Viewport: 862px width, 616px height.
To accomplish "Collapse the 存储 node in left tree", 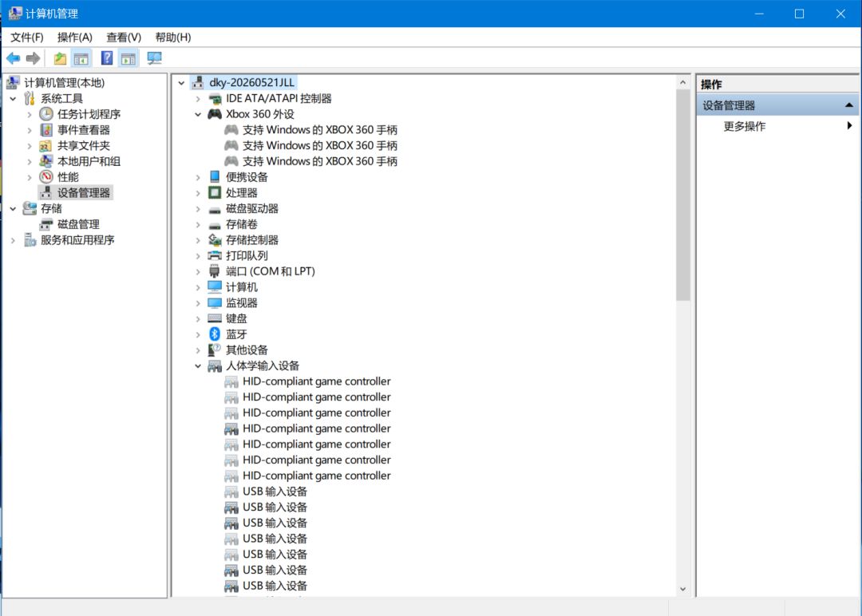I will pos(14,209).
